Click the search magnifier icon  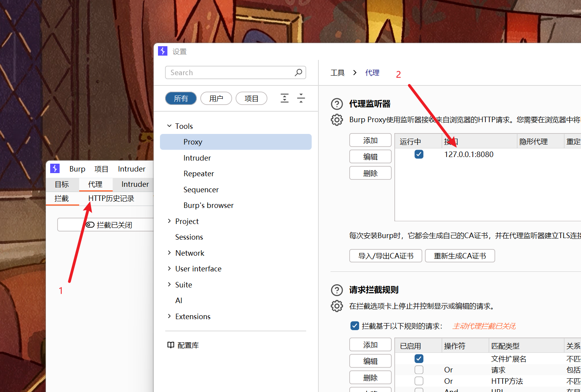298,72
